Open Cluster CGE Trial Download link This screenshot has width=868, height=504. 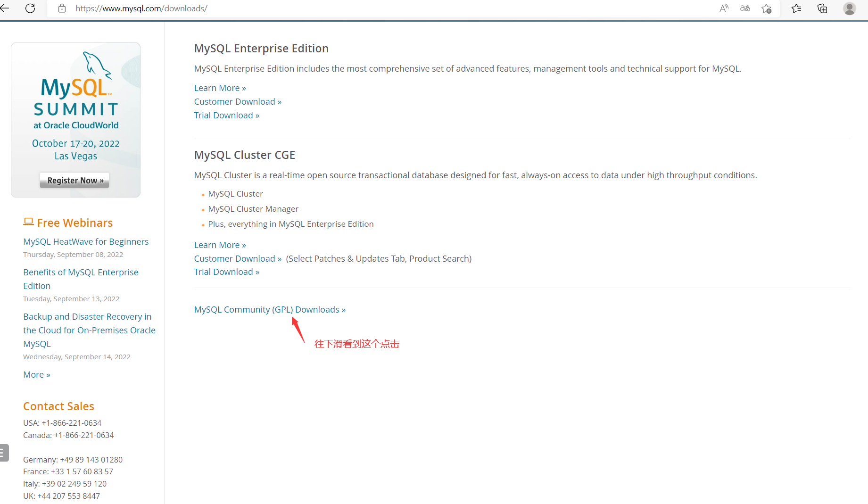(x=227, y=272)
